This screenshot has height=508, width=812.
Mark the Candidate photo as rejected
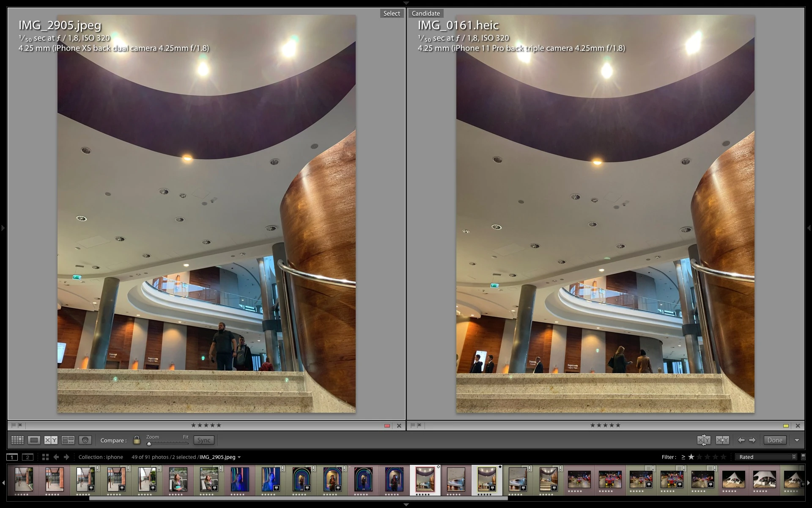419,425
